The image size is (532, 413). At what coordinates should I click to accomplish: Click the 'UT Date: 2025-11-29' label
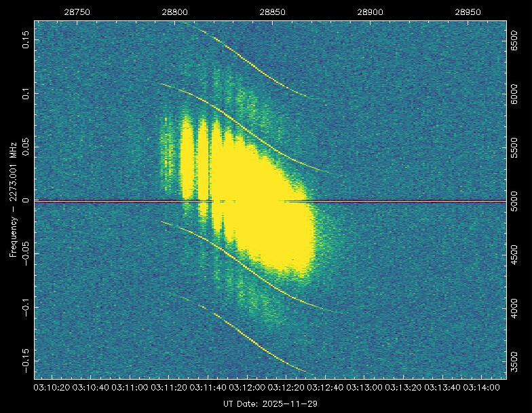(x=270, y=403)
